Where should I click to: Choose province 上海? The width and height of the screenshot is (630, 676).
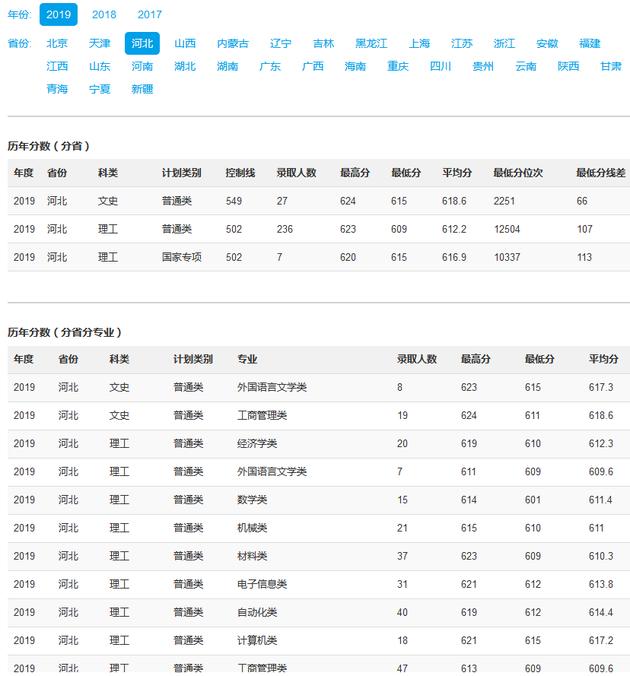click(x=419, y=44)
